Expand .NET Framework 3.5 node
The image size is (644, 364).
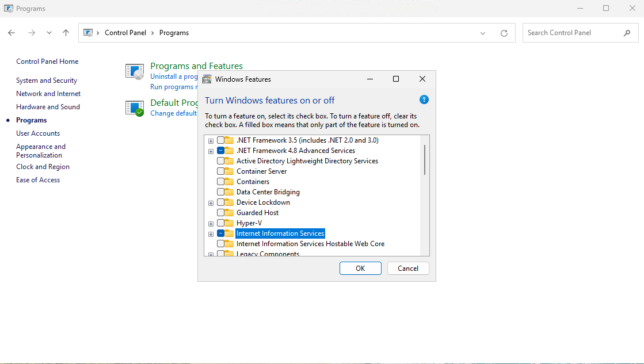point(211,141)
